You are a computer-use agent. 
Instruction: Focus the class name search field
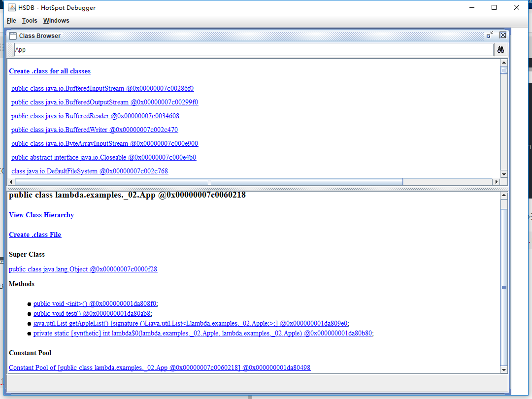(254, 50)
